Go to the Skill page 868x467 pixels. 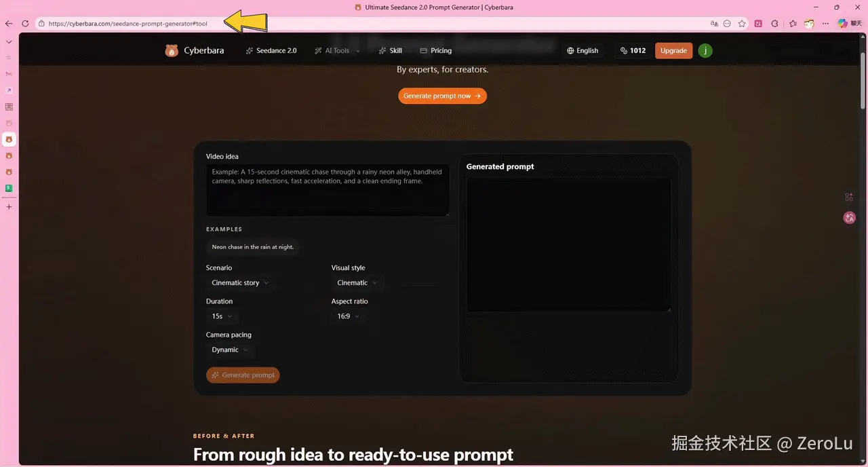point(391,51)
